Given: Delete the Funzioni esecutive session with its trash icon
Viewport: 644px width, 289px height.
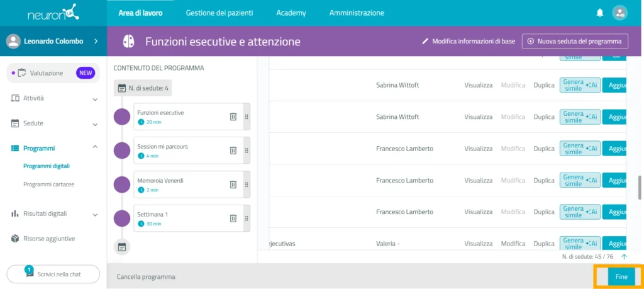Looking at the screenshot, I should coord(233,116).
